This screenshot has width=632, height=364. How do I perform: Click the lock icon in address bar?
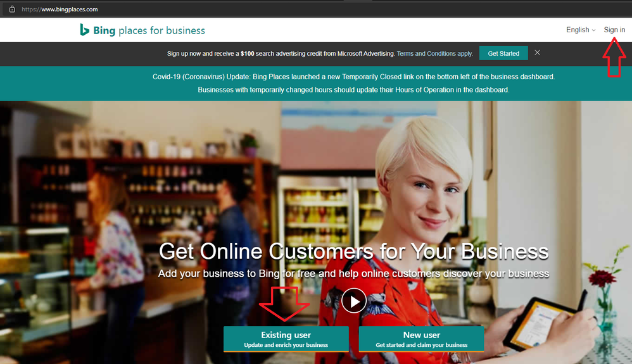pos(12,9)
